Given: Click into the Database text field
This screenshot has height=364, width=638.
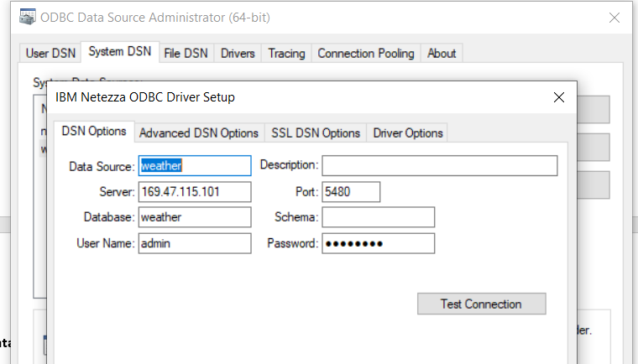Looking at the screenshot, I should point(195,217).
